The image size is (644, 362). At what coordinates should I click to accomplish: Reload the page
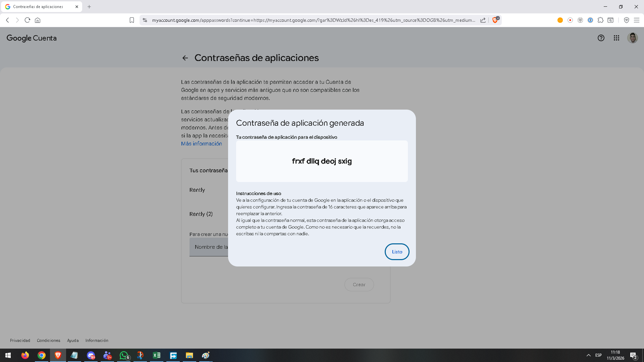(28, 20)
